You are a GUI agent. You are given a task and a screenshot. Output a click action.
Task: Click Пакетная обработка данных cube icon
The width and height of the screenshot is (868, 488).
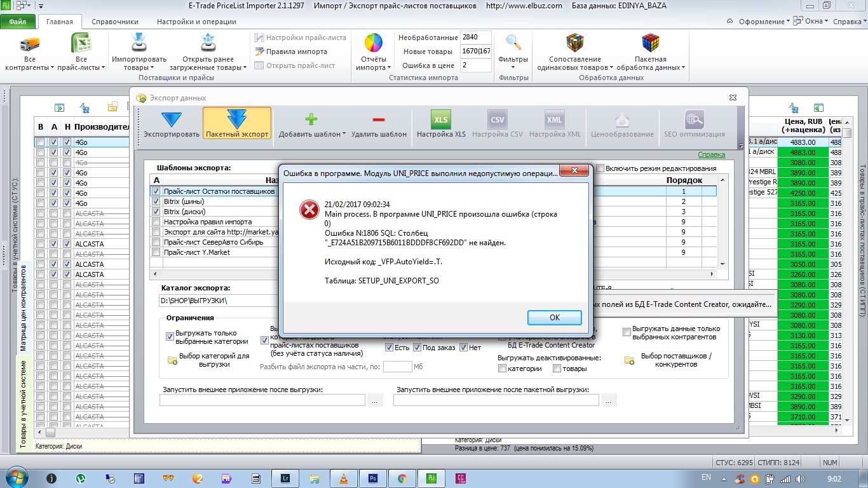pos(650,44)
